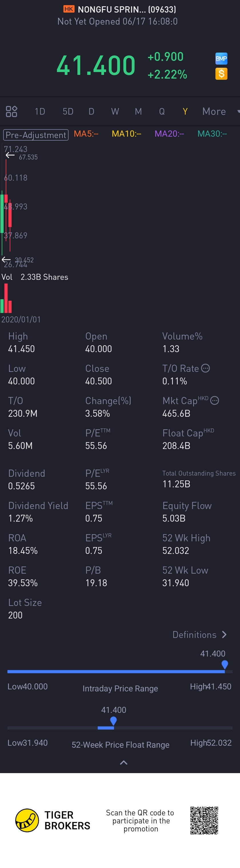This screenshot has height=868, width=240.
Task: Select the W weekly chart tab
Action: tap(115, 111)
